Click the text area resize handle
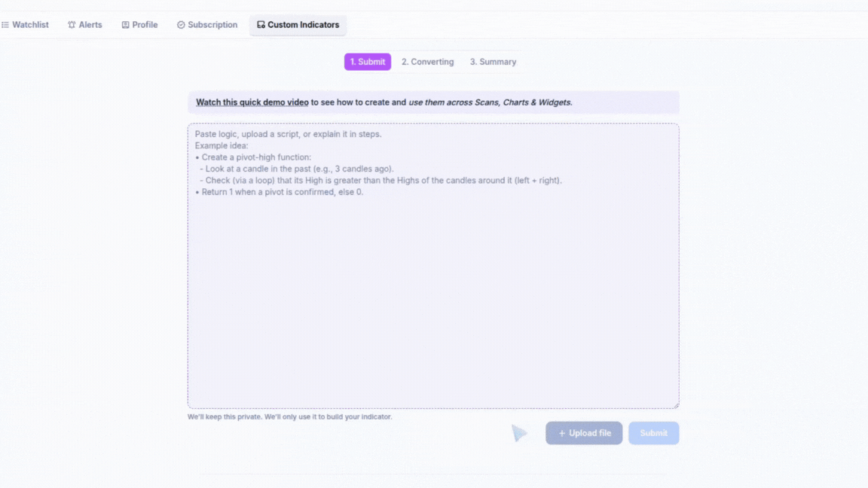This screenshot has height=488, width=868. [675, 405]
